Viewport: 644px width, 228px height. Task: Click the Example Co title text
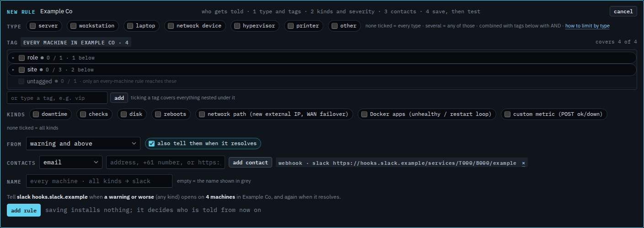56,11
